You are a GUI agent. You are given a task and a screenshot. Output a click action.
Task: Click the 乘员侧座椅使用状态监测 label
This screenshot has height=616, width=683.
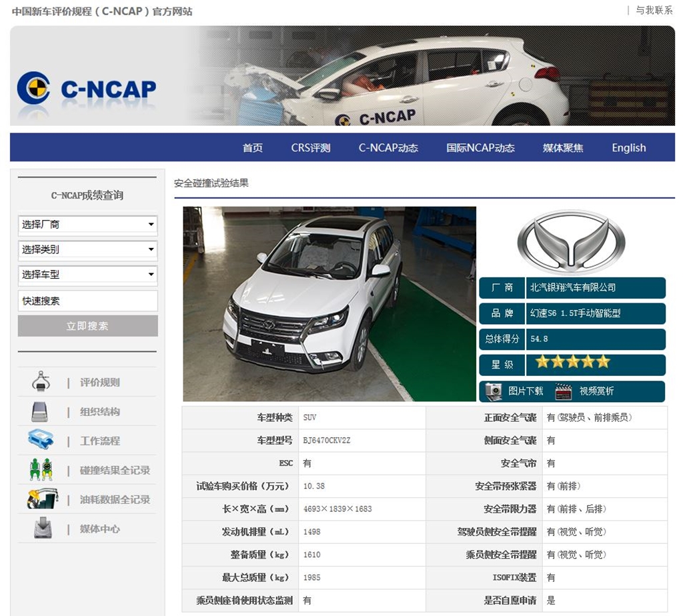pos(244,600)
